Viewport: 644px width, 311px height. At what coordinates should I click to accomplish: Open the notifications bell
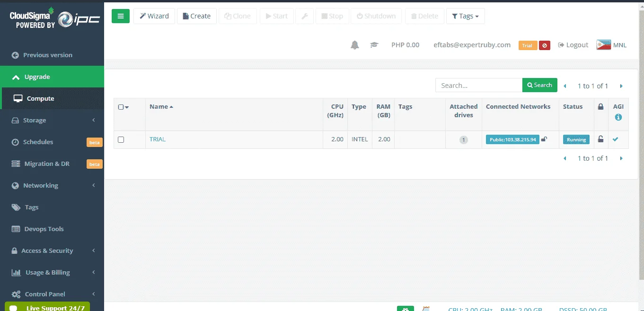(355, 45)
